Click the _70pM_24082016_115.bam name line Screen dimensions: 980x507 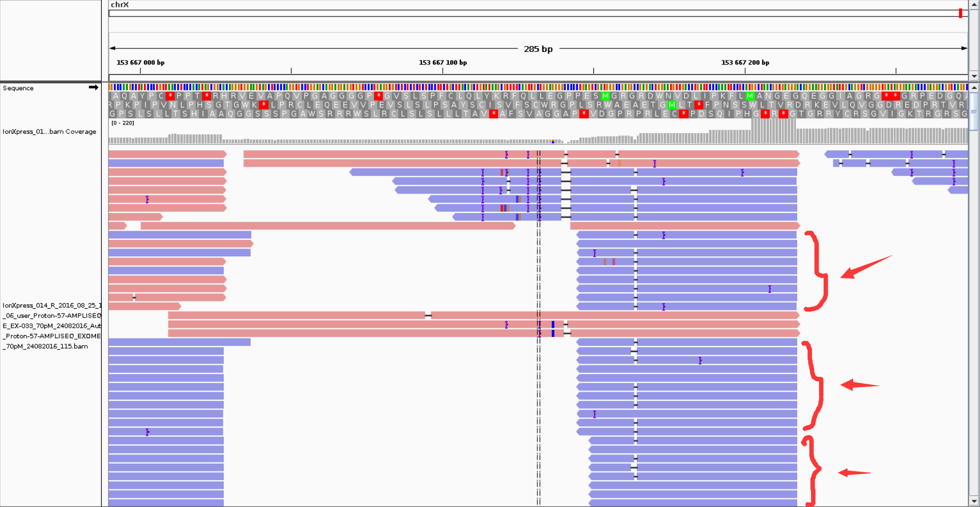tap(46, 347)
